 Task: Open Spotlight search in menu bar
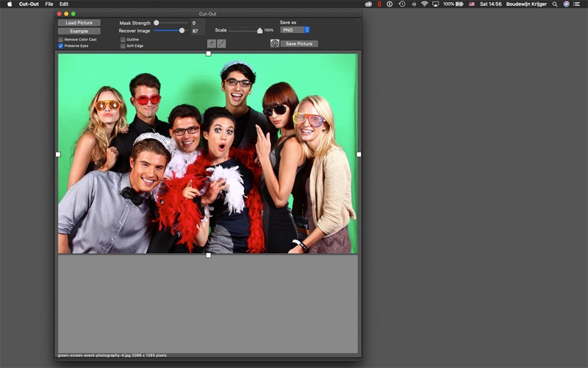[x=555, y=4]
